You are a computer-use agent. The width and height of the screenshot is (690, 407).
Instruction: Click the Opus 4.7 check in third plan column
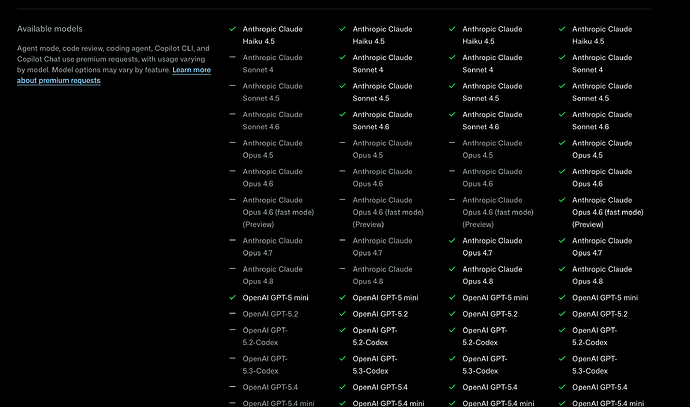(452, 241)
